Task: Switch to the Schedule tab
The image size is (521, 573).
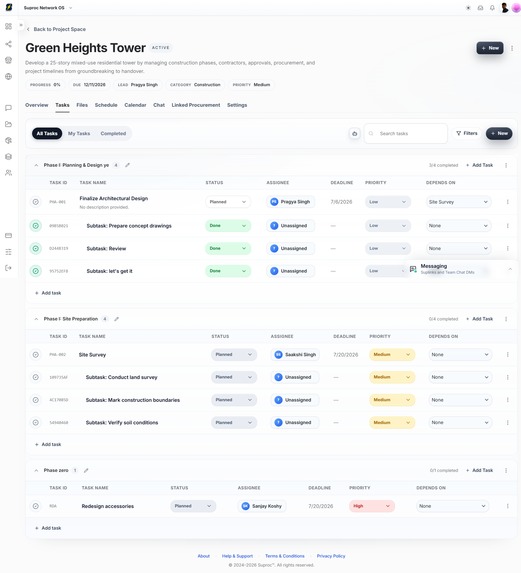Action: point(106,105)
